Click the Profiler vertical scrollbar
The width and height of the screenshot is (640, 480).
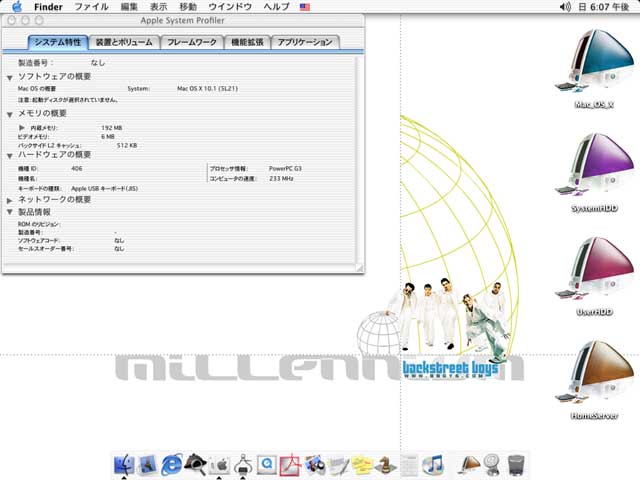(359, 160)
